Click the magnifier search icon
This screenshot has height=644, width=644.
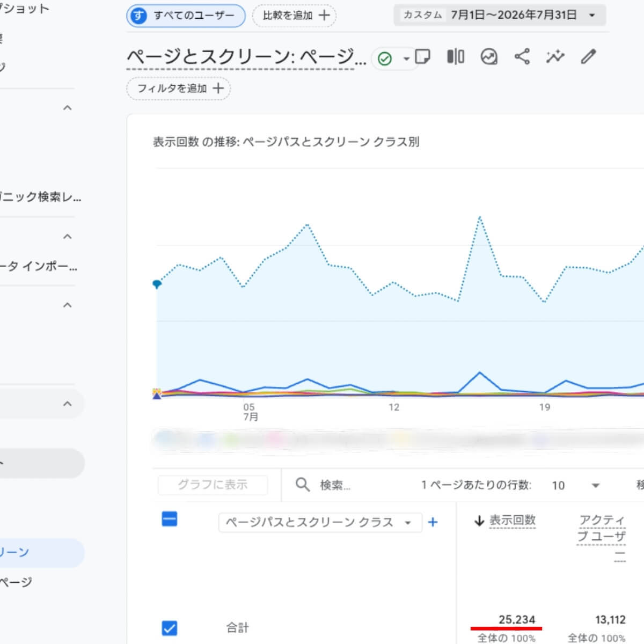pos(303,485)
